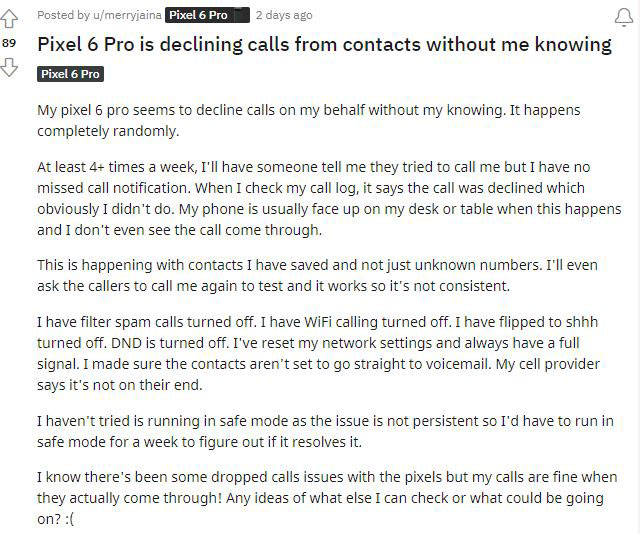Upvote the Pixel 6 Pro post
This screenshot has width=640, height=534.
pyautogui.click(x=9, y=19)
